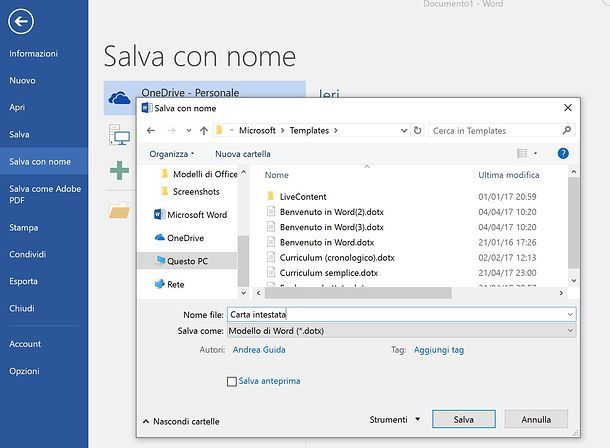Image resolution: width=610 pixels, height=448 pixels.
Task: Refresh the Templates folder view
Action: pos(417,130)
